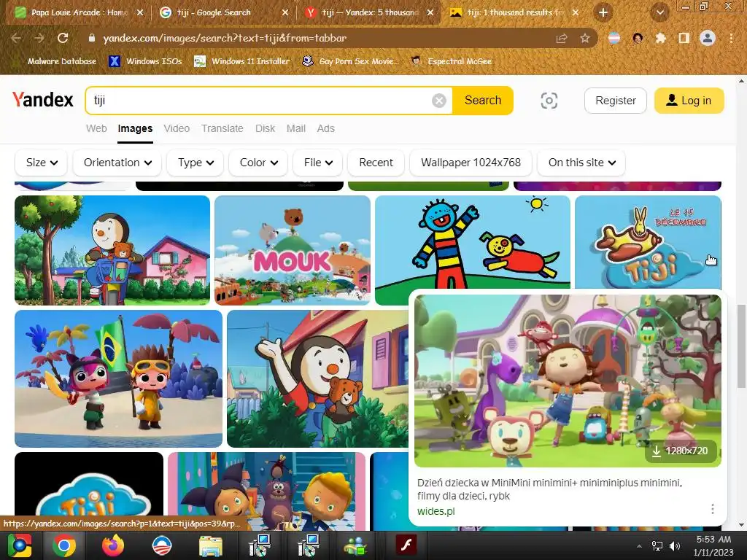
Task: Open the Espectral McGee bookmark
Action: coord(451,61)
